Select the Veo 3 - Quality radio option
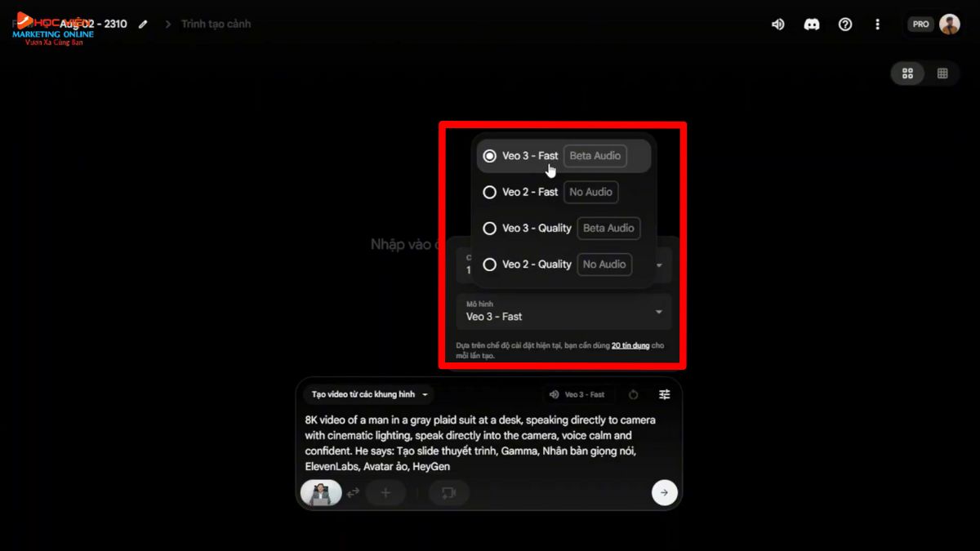980x551 pixels. pyautogui.click(x=563, y=228)
